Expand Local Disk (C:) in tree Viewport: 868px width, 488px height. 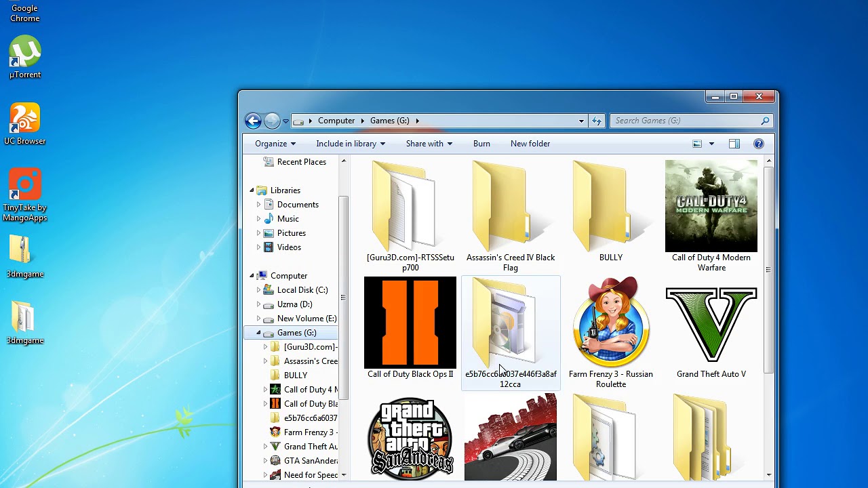pyautogui.click(x=258, y=290)
